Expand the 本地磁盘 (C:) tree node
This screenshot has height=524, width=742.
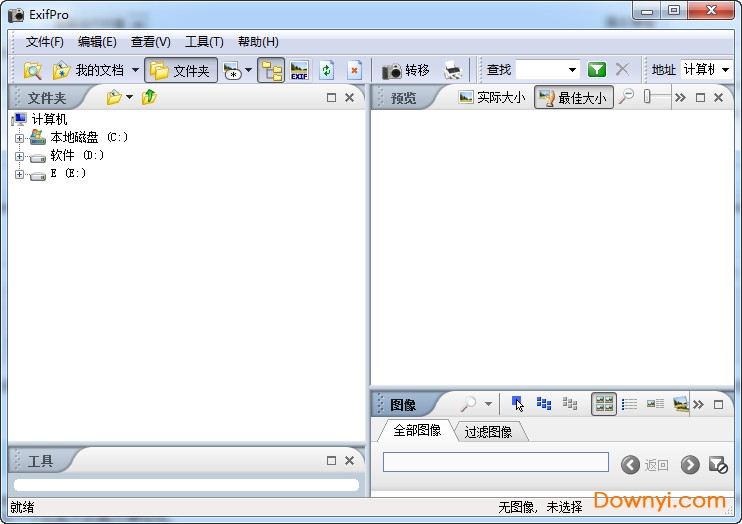[x=19, y=138]
